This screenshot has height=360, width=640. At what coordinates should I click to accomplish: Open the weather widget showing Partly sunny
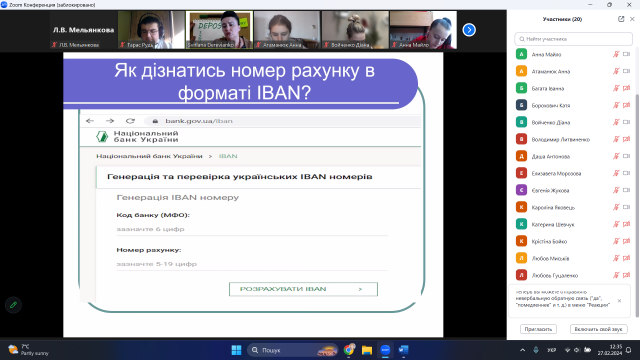coord(29,350)
